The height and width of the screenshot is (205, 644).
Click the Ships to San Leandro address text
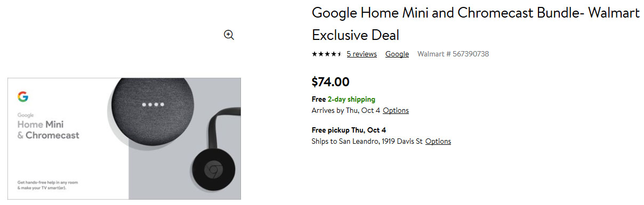click(367, 141)
